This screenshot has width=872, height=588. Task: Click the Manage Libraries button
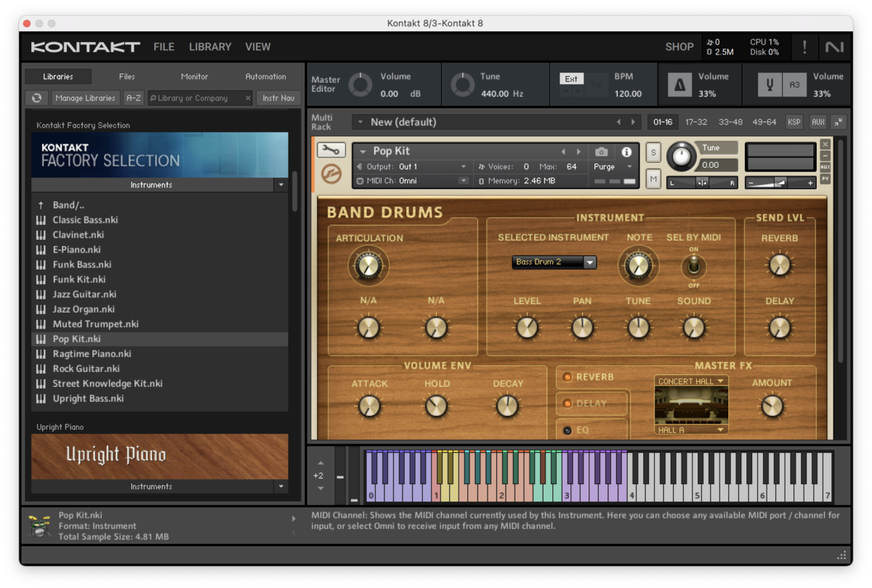point(86,98)
